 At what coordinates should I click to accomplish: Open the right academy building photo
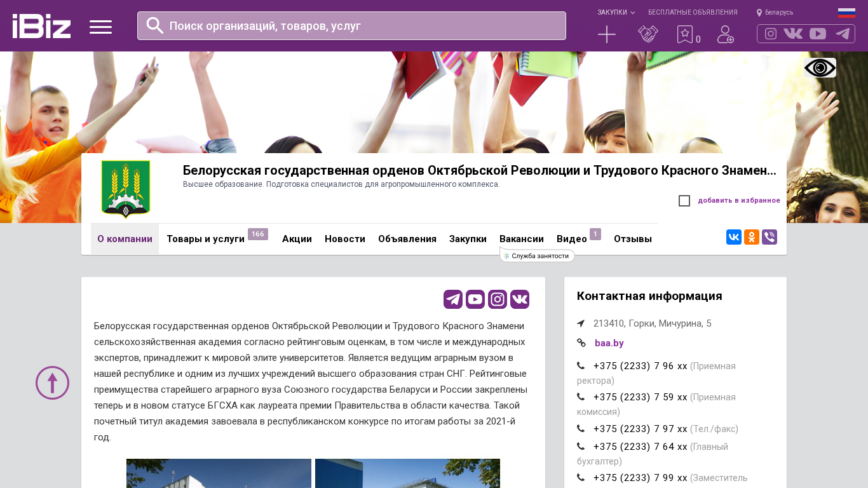tap(407, 473)
